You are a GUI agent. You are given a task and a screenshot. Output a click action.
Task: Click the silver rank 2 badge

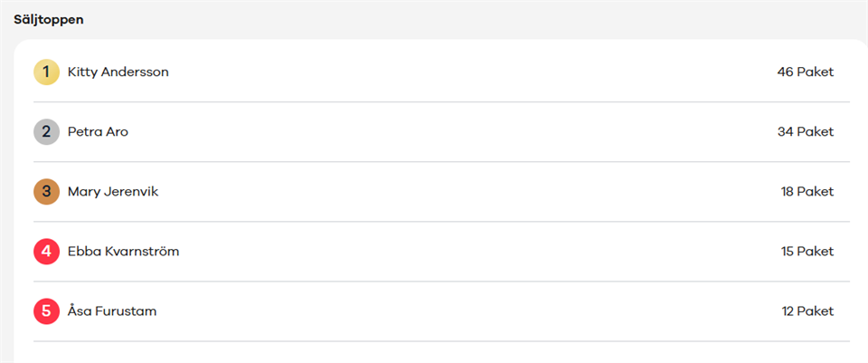46,131
